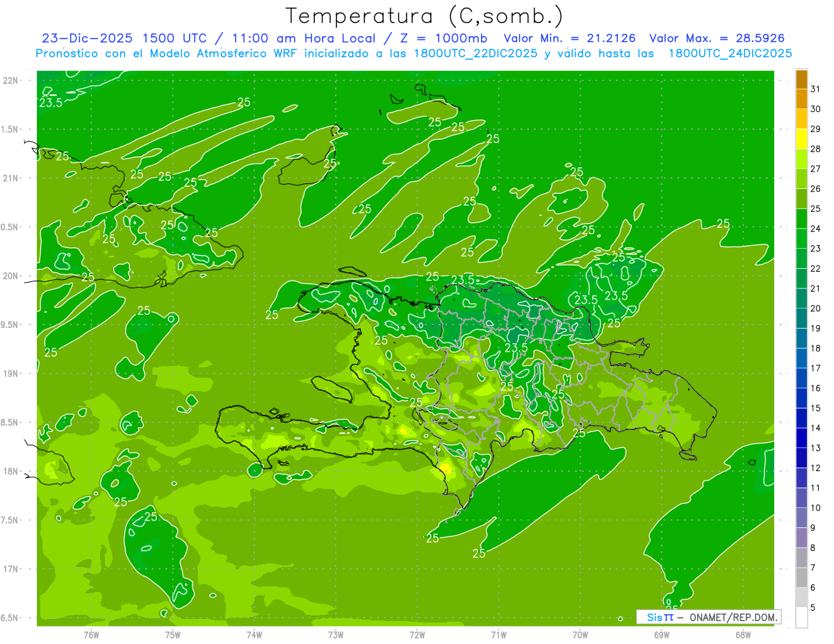Click the '74W' longitude axis label
The width and height of the screenshot is (834, 644).
[254, 634]
